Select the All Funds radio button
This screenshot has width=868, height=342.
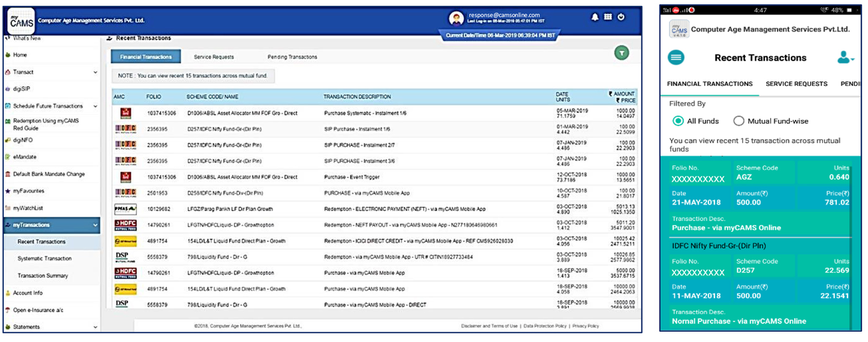pyautogui.click(x=678, y=121)
